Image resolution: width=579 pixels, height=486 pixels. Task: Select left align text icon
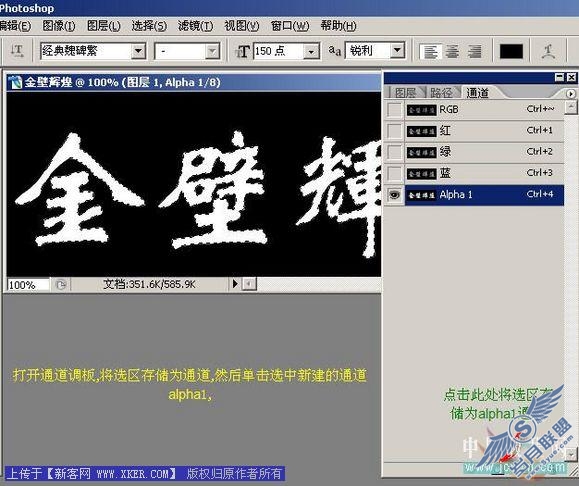[430, 51]
